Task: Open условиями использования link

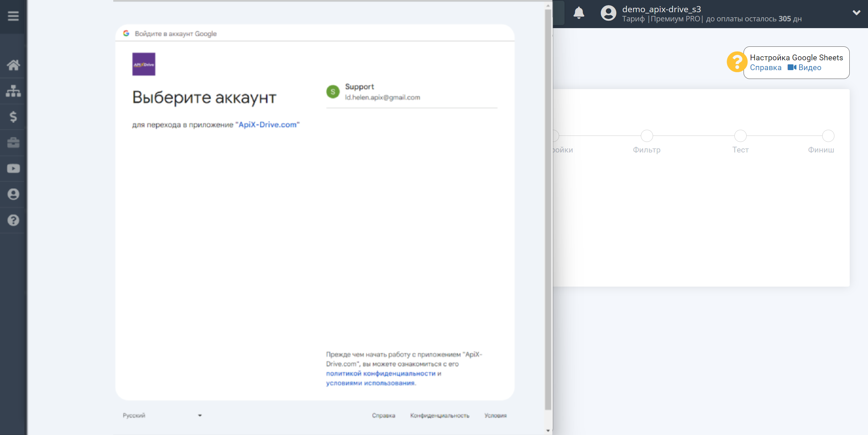Action: point(370,383)
